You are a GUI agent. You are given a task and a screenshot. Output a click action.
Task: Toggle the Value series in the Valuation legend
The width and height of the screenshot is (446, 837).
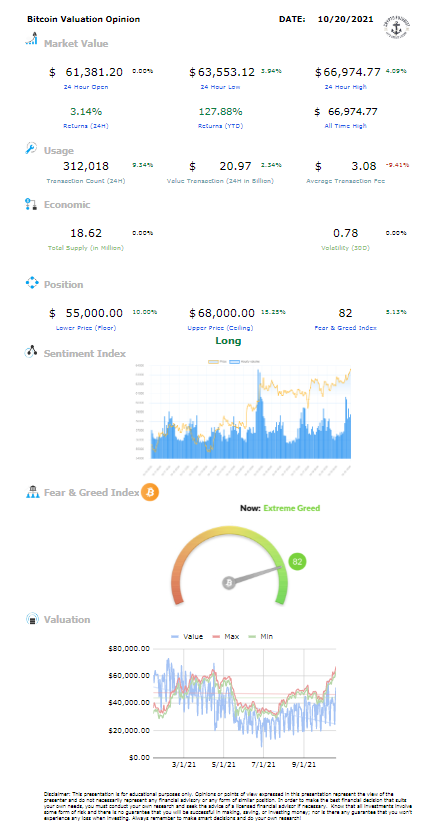pyautogui.click(x=187, y=636)
